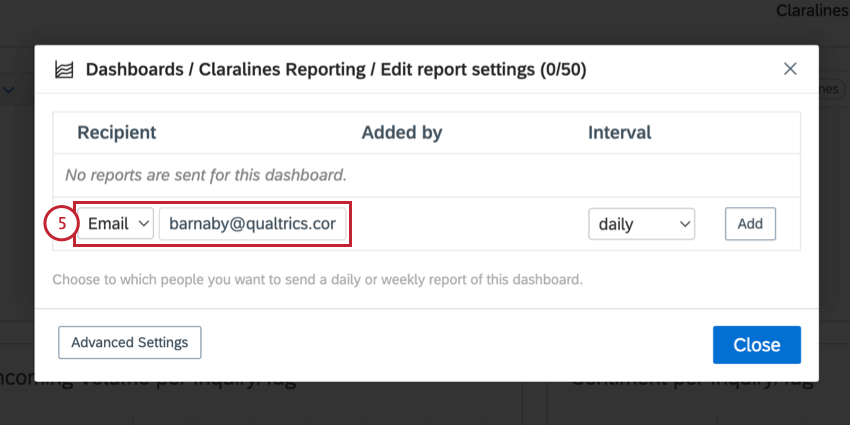The width and height of the screenshot is (850, 425).
Task: Click the Add button
Action: point(750,224)
